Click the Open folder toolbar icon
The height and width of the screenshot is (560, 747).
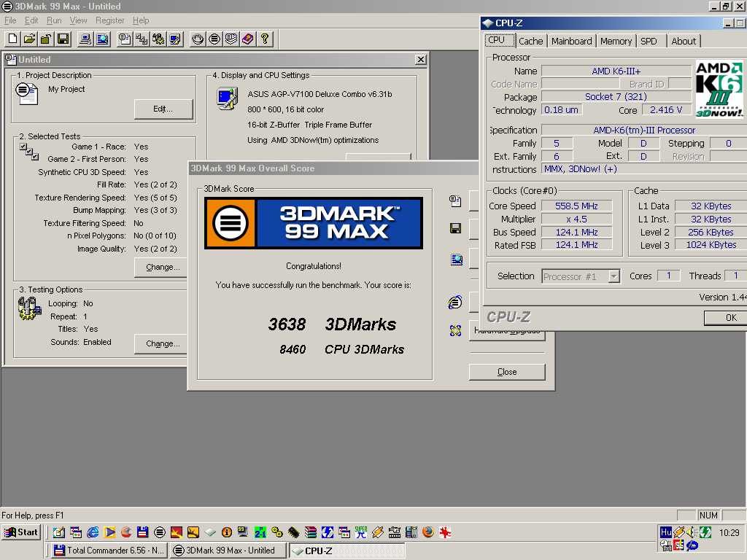(29, 39)
